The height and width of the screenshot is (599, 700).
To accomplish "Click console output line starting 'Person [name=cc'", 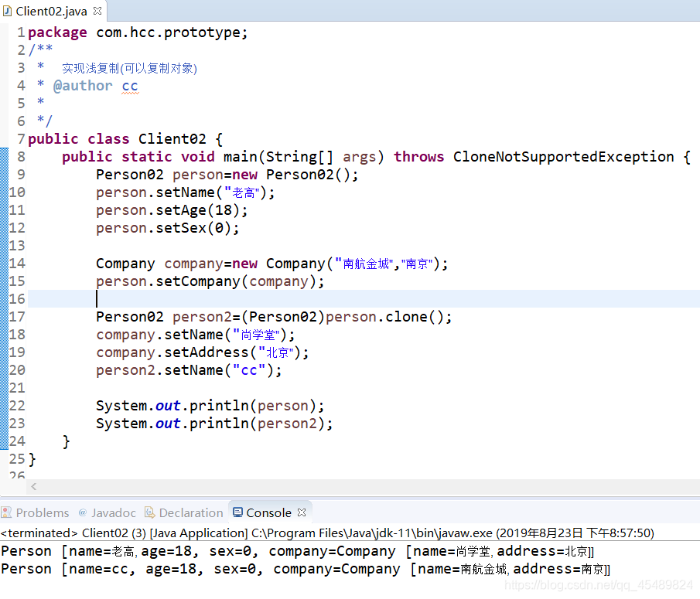I will coord(306,569).
